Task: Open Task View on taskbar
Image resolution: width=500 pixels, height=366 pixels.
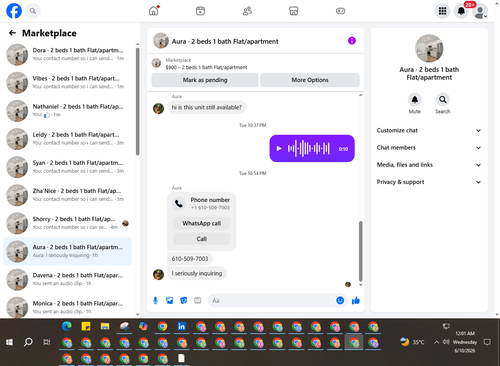Action: click(x=47, y=342)
